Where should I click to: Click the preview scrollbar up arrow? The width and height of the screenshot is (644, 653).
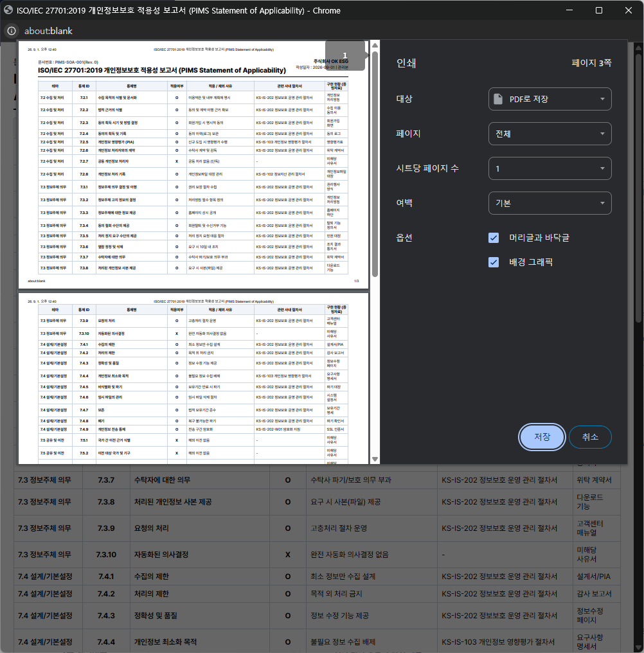tap(375, 46)
